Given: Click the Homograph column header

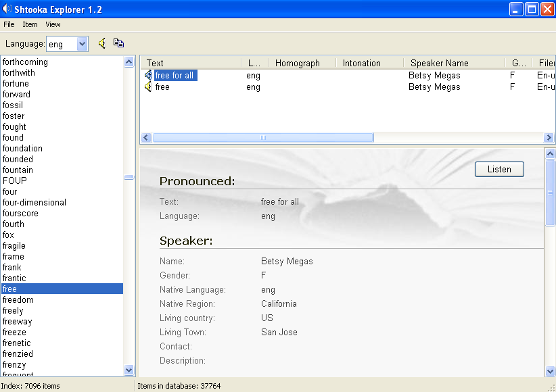Looking at the screenshot, I should click(x=302, y=63).
